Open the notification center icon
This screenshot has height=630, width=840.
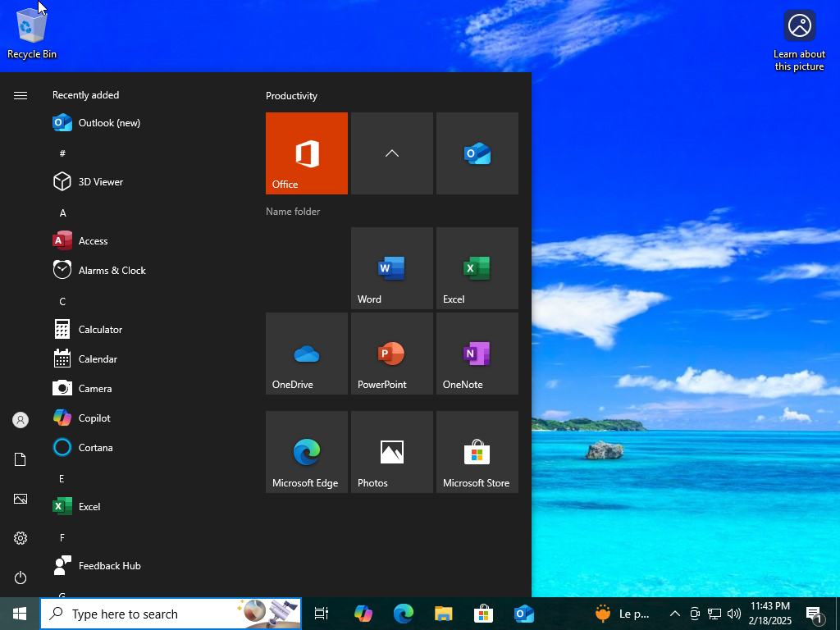[x=815, y=614]
